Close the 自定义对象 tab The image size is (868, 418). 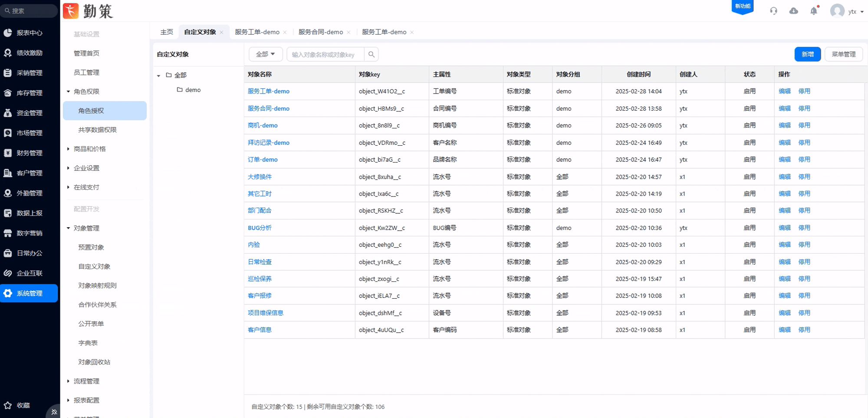(221, 32)
